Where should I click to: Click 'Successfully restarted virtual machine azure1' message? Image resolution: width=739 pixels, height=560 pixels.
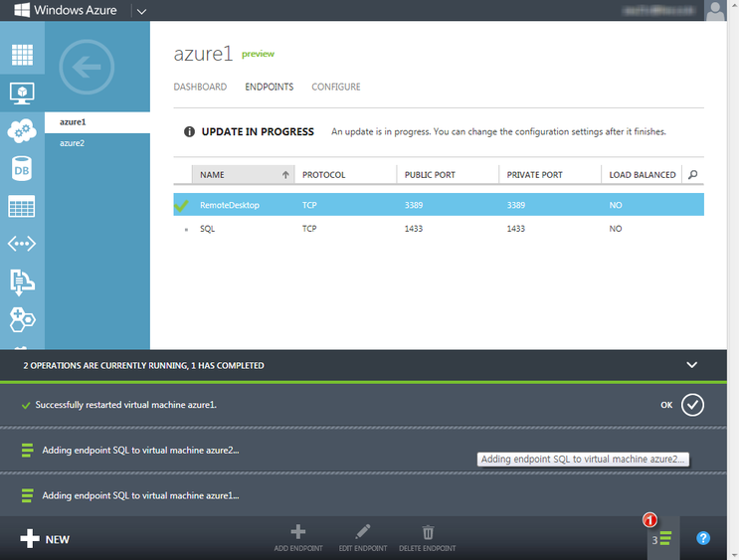(x=126, y=405)
